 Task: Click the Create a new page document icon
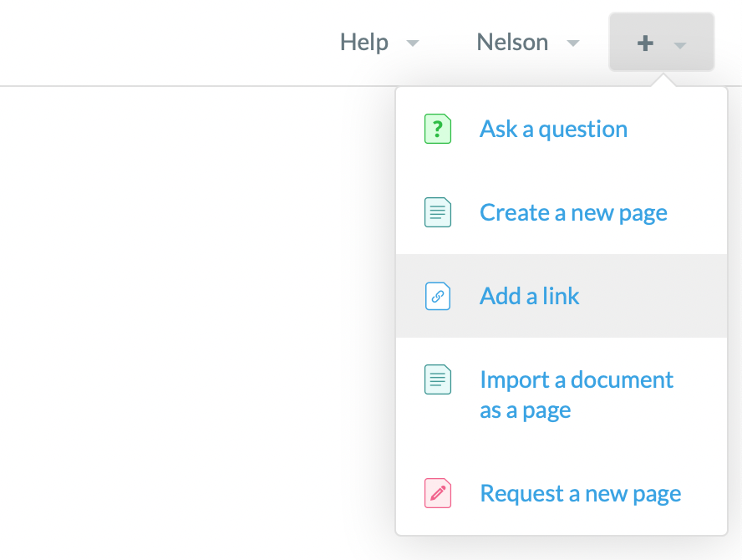[x=437, y=213]
